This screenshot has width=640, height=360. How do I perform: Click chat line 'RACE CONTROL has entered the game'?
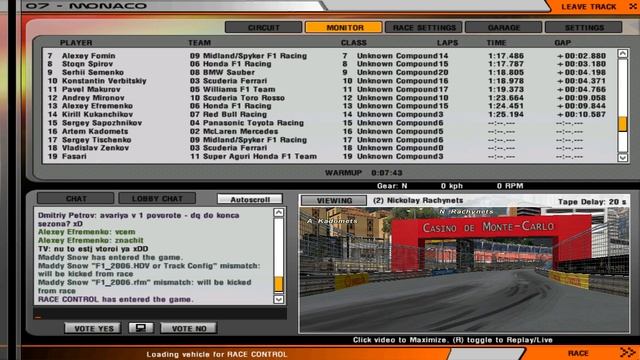(116, 300)
